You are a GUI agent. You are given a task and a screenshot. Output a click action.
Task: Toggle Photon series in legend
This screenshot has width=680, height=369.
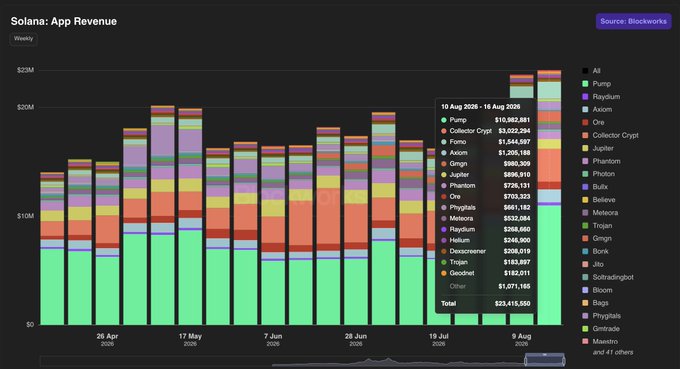[x=598, y=174]
